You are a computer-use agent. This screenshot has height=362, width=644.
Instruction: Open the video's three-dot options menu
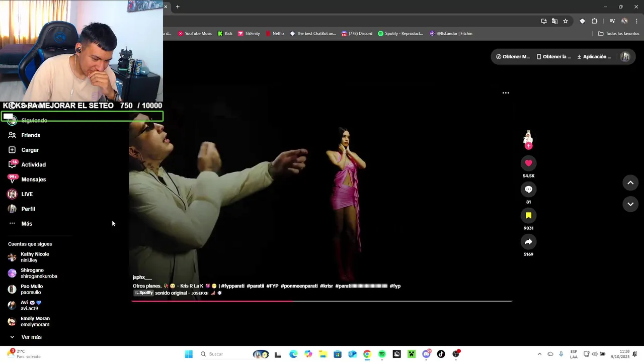point(506,93)
